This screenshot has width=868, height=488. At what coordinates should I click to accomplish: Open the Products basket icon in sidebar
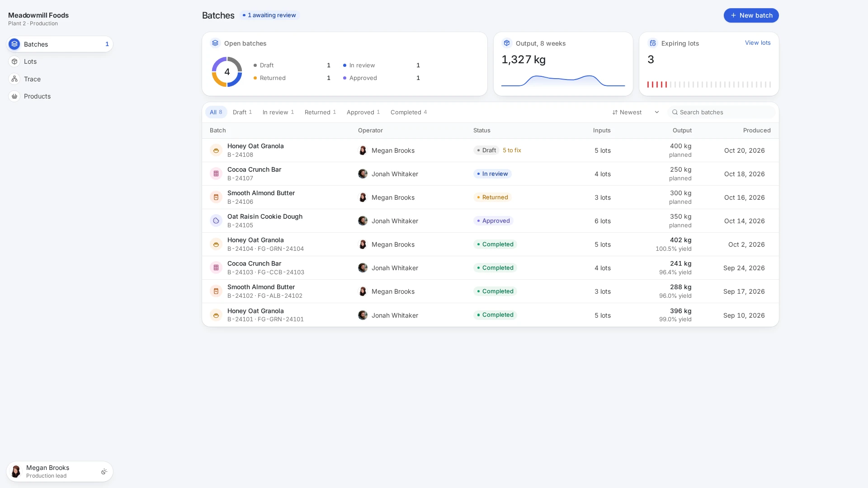(x=14, y=96)
